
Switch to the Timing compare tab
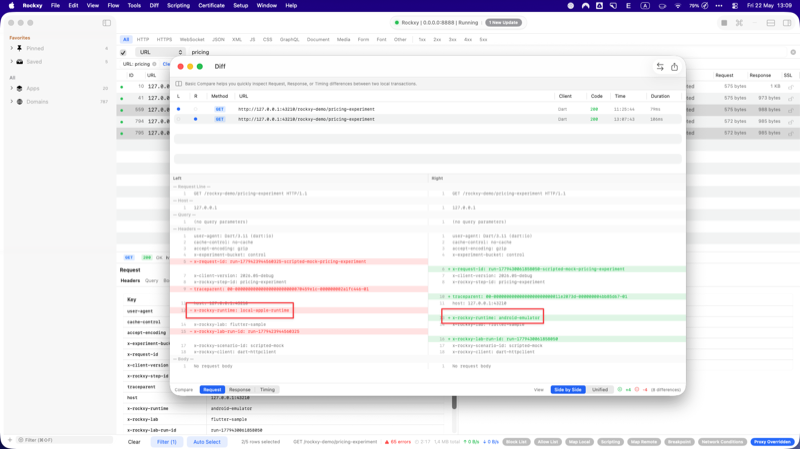click(x=267, y=390)
